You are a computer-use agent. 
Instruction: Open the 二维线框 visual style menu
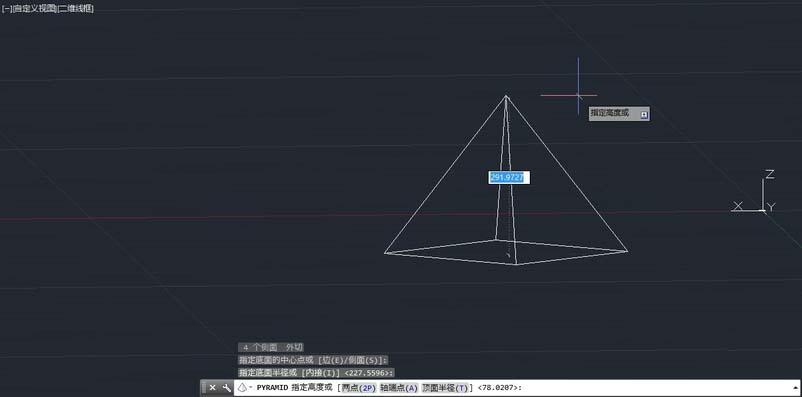pos(75,9)
